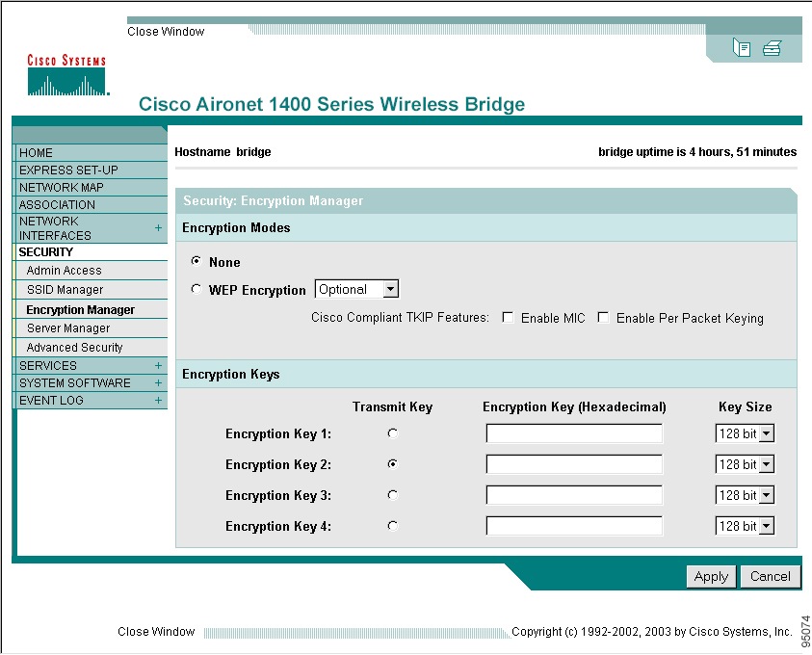Click the Cancel button
The image size is (812, 655).
770,576
